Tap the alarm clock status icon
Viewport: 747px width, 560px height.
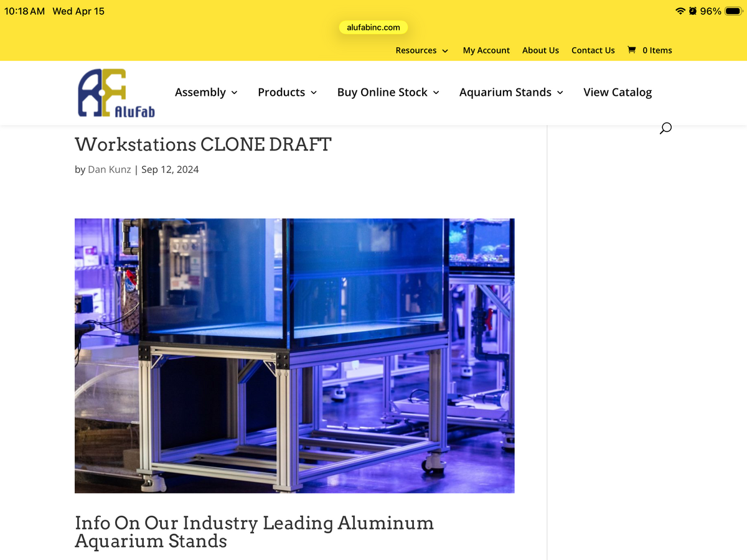[x=693, y=11]
